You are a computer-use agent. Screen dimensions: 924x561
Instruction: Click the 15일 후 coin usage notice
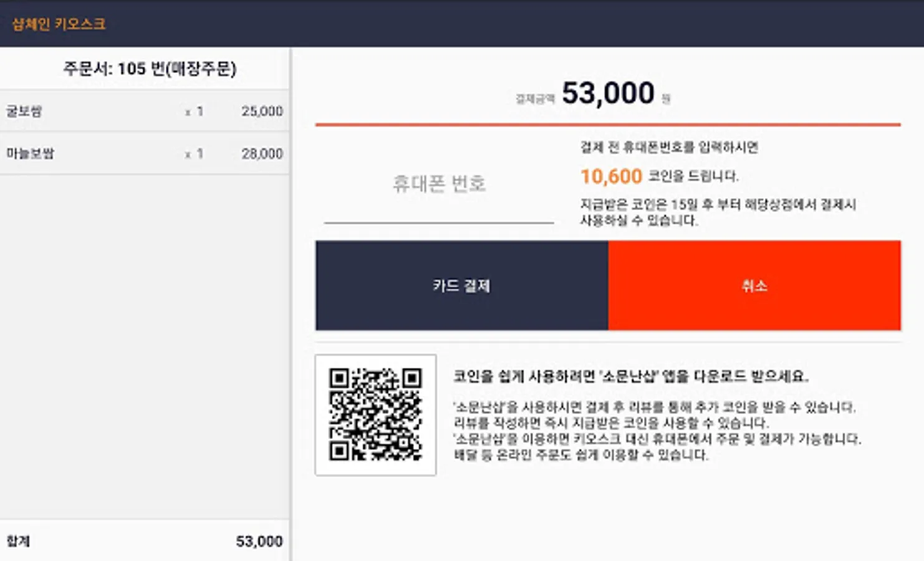[718, 212]
